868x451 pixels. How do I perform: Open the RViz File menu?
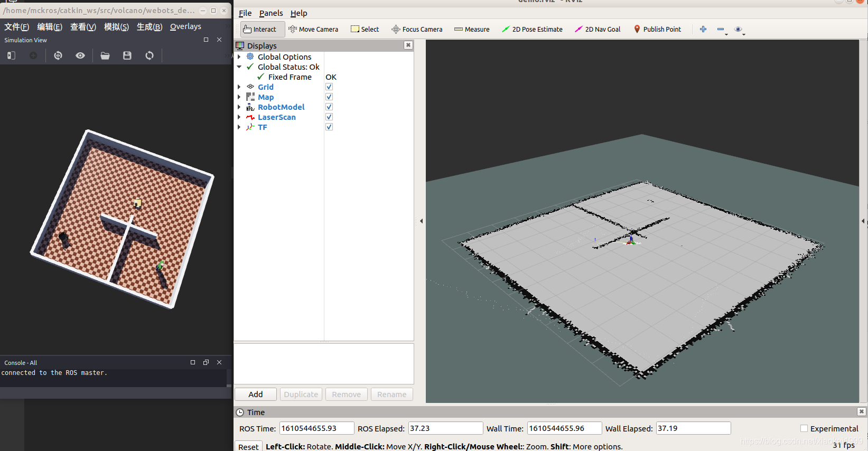[245, 13]
